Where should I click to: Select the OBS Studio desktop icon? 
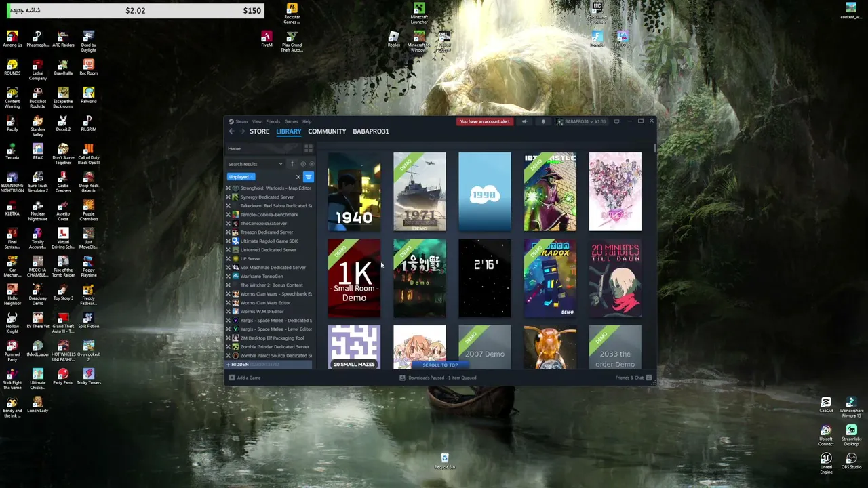click(851, 461)
